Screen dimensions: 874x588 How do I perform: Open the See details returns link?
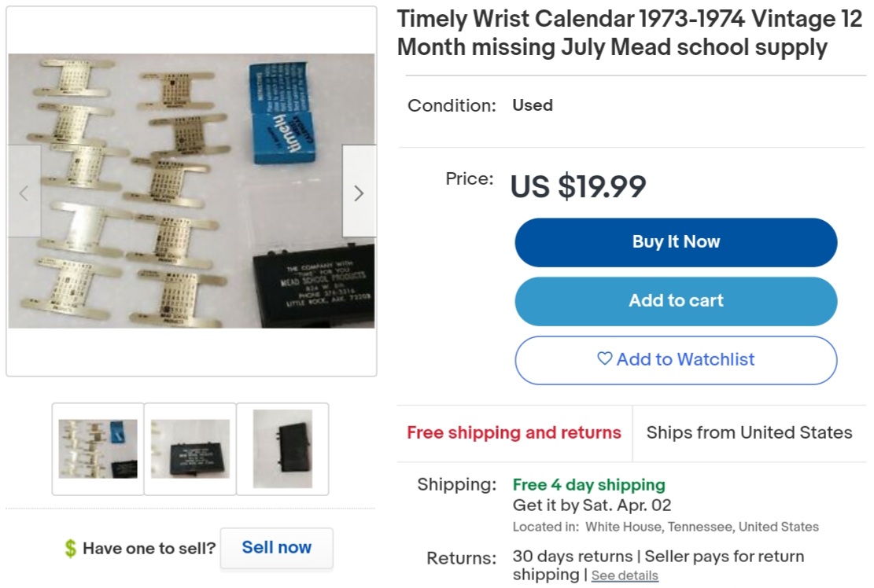(625, 575)
